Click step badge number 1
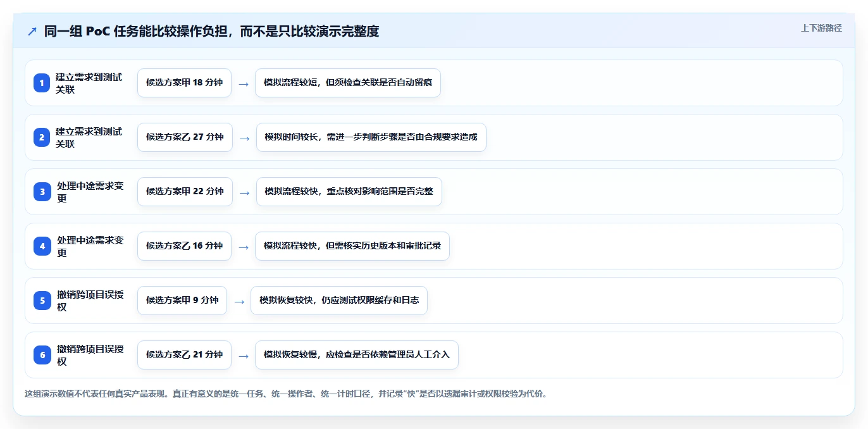This screenshot has height=429, width=868. pyautogui.click(x=42, y=83)
